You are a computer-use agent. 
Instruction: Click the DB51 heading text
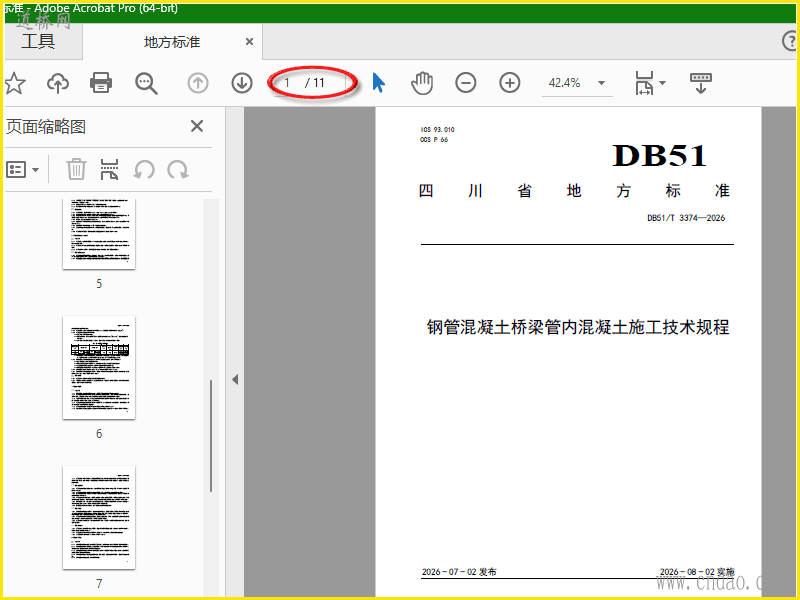(x=659, y=156)
